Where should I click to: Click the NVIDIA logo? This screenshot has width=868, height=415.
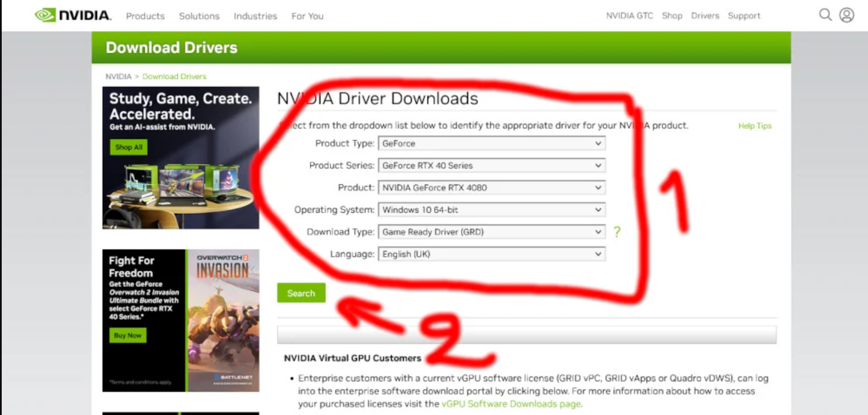click(x=73, y=15)
